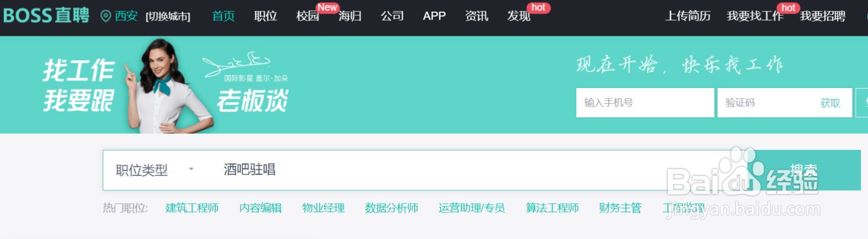Select hot job 运营助理/专员

[471, 208]
